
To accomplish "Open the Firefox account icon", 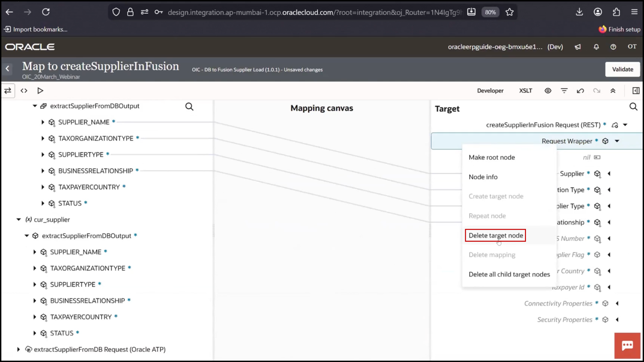I will point(598,12).
